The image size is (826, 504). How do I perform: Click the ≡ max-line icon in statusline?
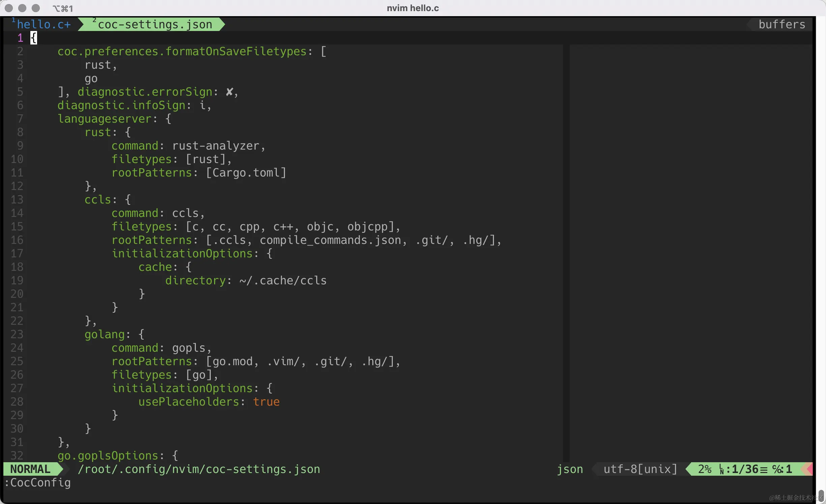coord(764,469)
